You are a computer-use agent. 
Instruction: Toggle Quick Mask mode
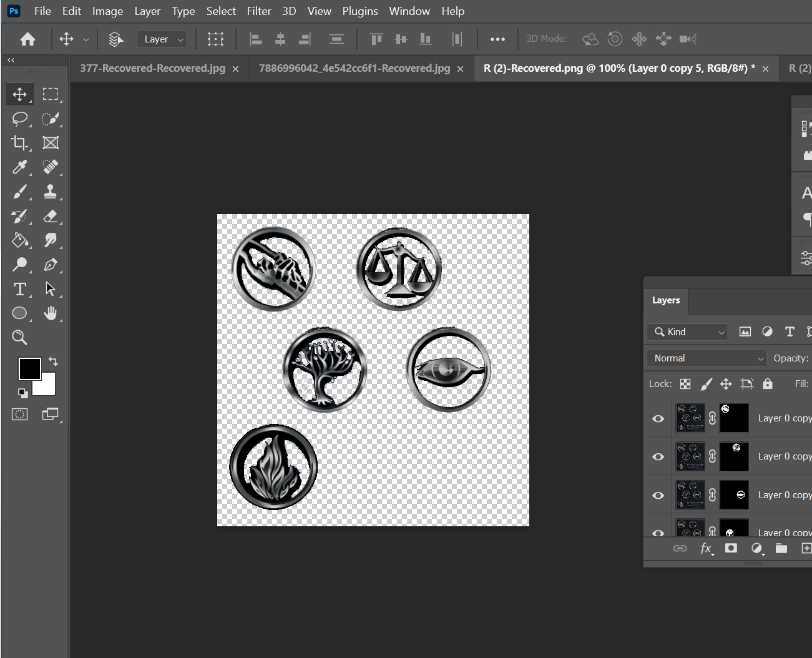click(x=20, y=414)
